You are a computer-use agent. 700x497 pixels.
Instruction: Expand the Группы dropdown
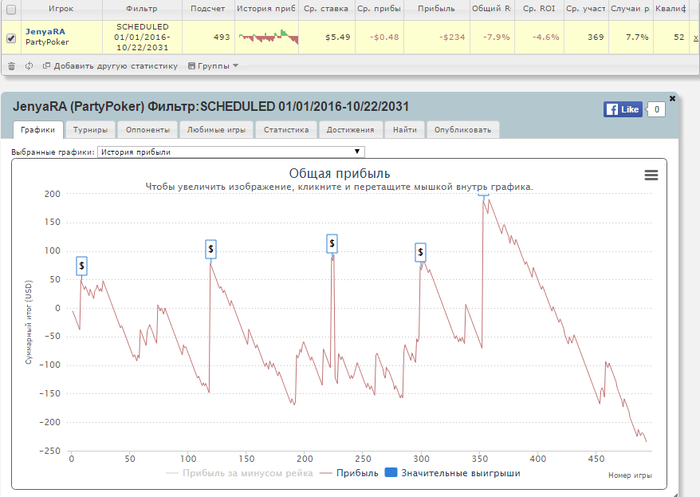pos(213,66)
